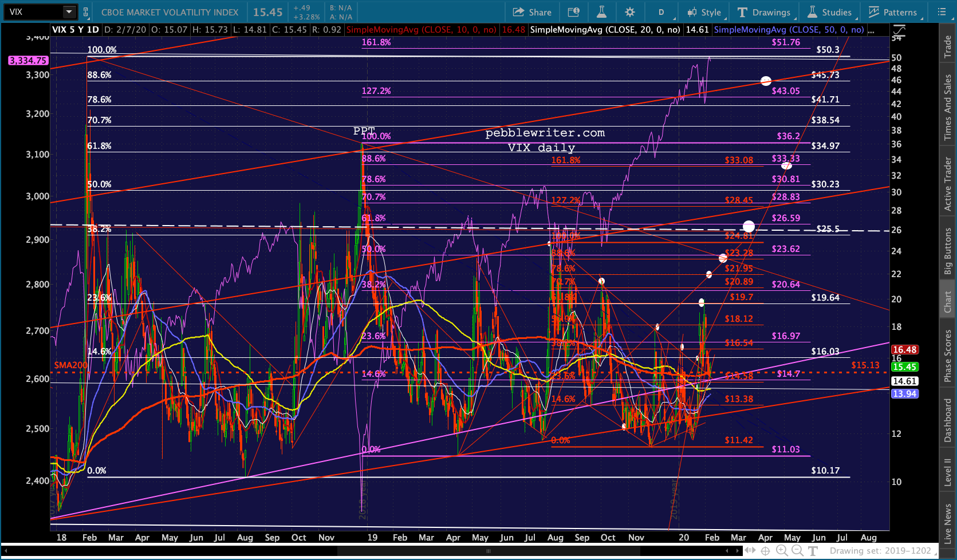
Task: Open the D timeframe dropdown
Action: [661, 12]
